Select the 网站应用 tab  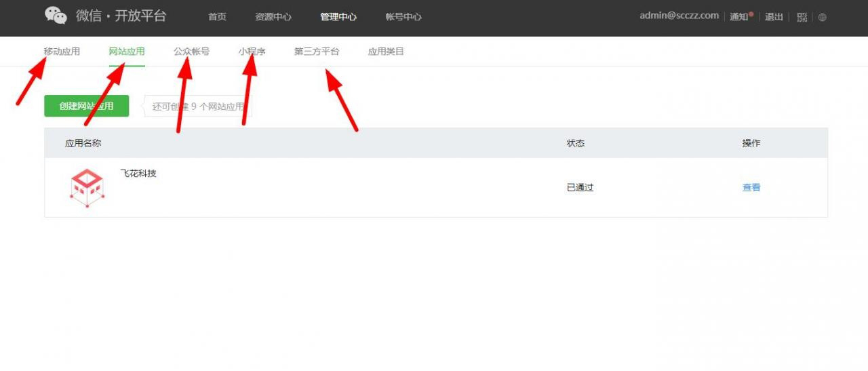coord(127,52)
